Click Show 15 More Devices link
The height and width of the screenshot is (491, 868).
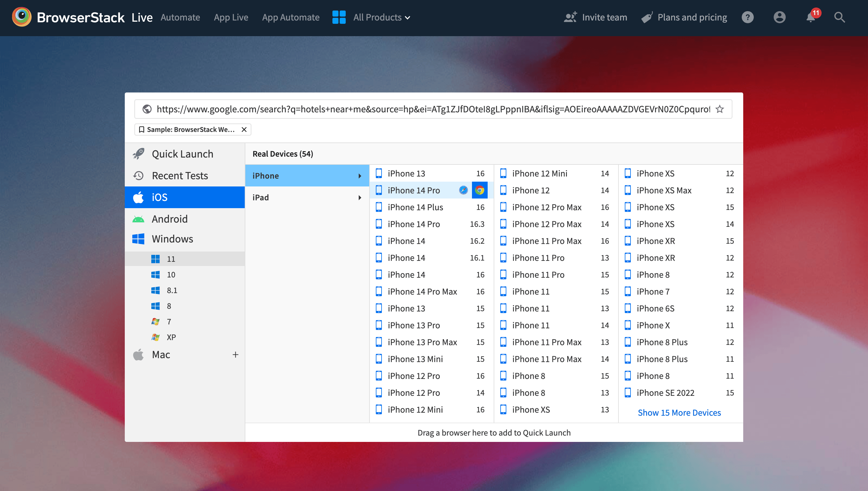[679, 412]
